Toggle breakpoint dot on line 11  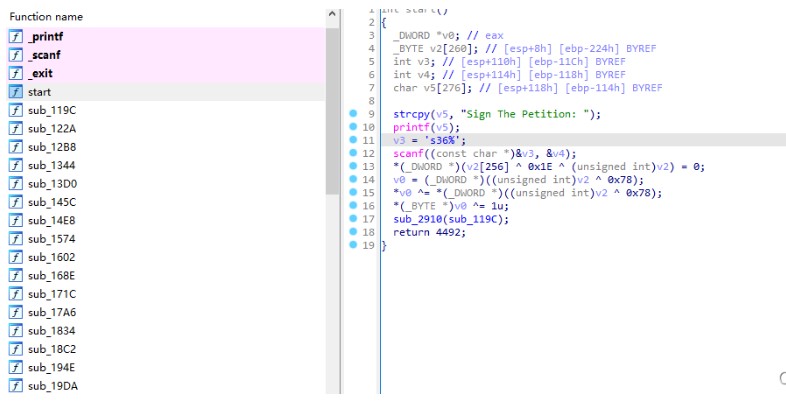click(x=353, y=140)
